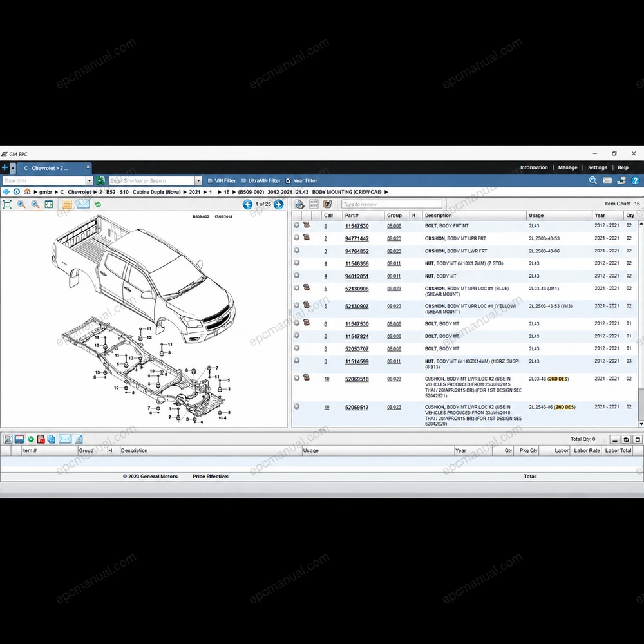Viewport: 644px width, 644px height.
Task: Click the restore order panel button
Action: click(626, 439)
